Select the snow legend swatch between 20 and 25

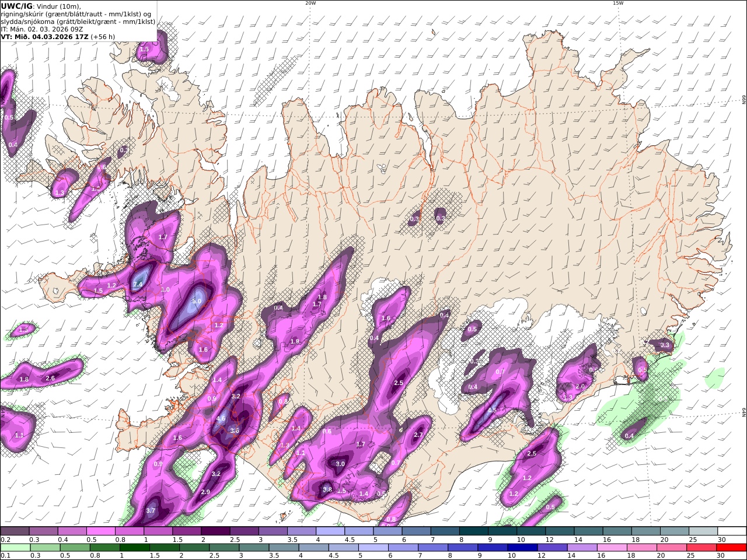(x=675, y=531)
